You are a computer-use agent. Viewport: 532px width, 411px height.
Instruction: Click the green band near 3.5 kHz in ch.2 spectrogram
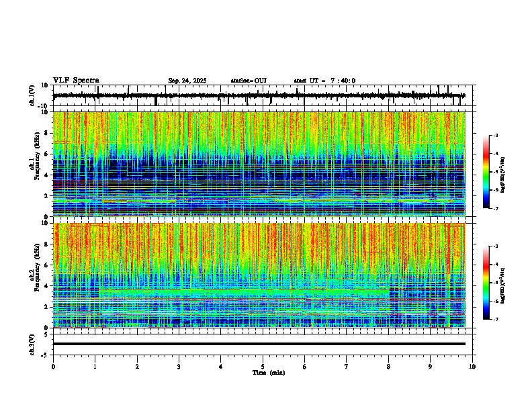coord(245,293)
